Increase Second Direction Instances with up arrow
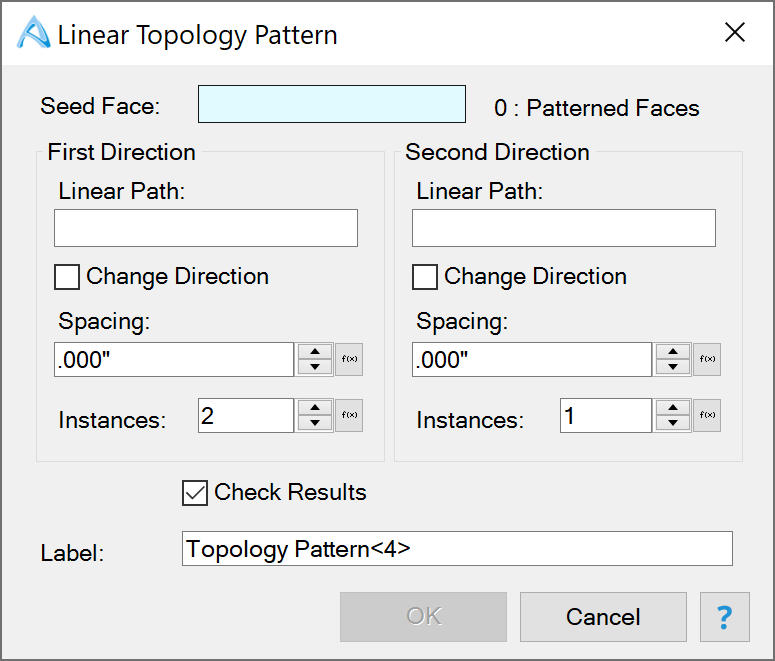The height and width of the screenshot is (661, 775). click(x=673, y=408)
